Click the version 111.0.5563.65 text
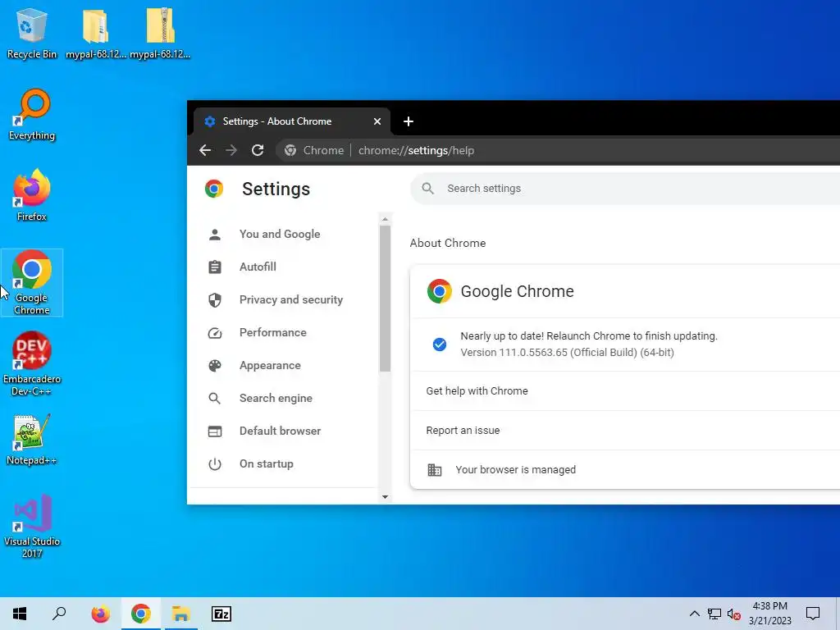Screen dimensions: 840x630 568,353
